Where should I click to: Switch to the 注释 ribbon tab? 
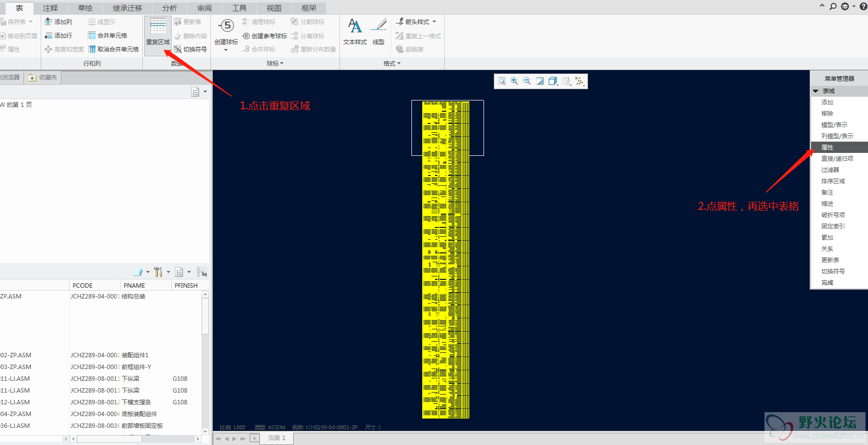(51, 8)
